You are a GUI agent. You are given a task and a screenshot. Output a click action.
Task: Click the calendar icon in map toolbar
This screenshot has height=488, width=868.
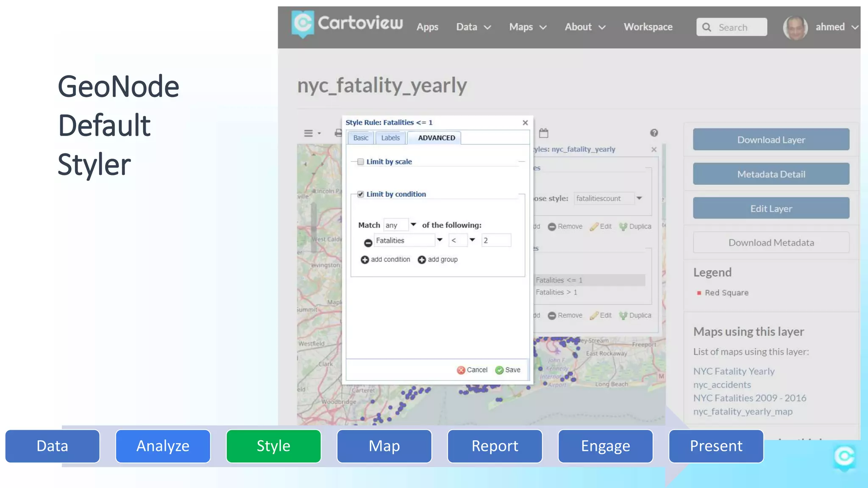(x=543, y=133)
